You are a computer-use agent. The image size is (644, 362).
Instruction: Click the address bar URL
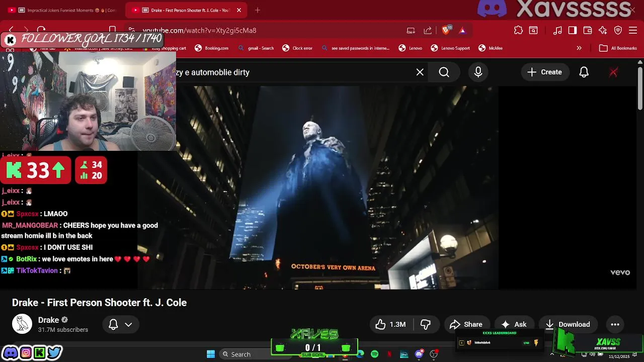coord(199,31)
